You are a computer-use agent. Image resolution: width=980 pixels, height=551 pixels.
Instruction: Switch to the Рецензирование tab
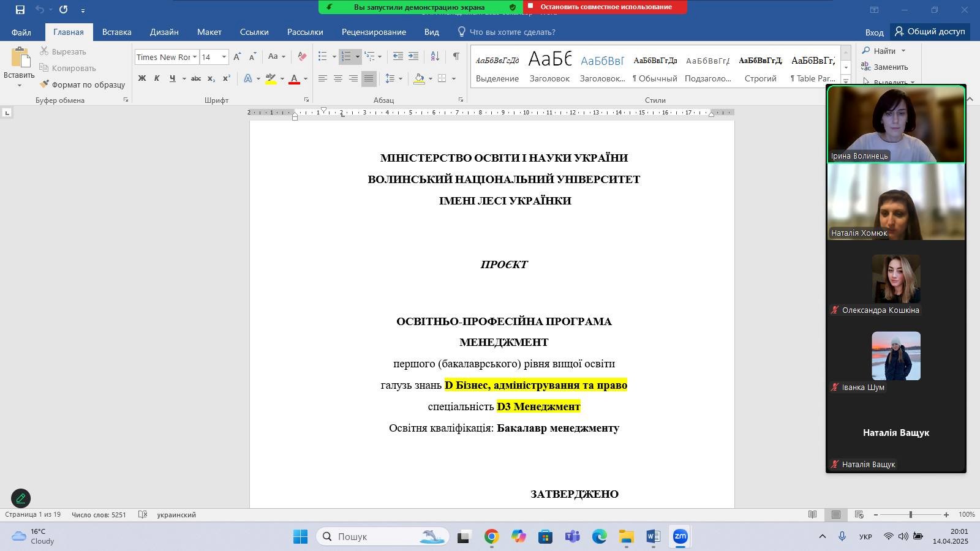374,32
